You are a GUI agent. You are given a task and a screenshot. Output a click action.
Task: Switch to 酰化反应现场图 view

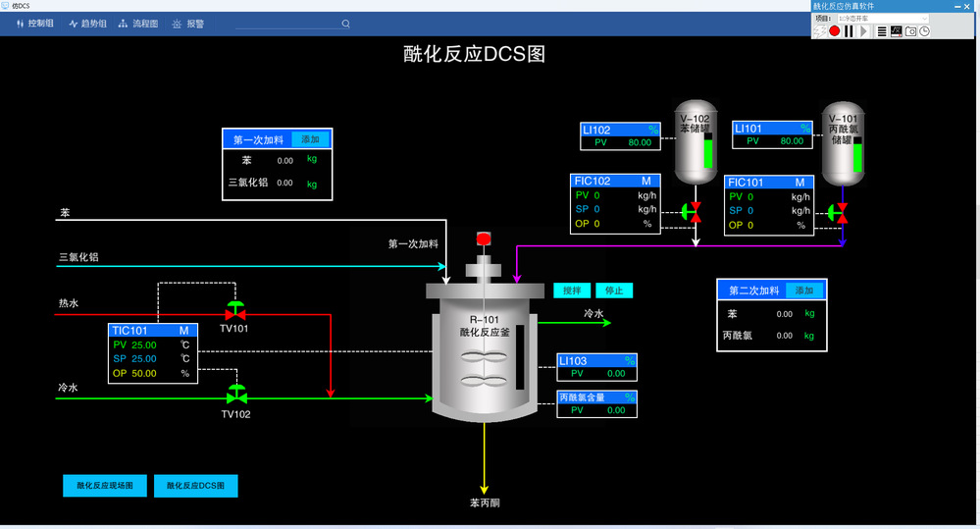[x=105, y=486]
